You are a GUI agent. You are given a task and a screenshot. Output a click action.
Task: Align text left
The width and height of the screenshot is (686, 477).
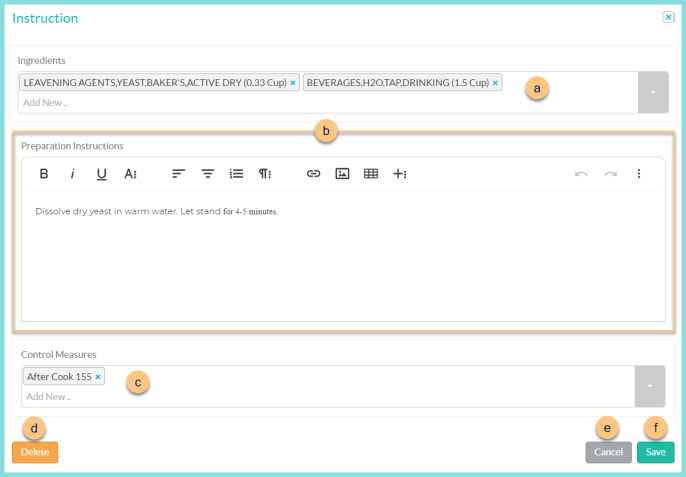(x=178, y=174)
